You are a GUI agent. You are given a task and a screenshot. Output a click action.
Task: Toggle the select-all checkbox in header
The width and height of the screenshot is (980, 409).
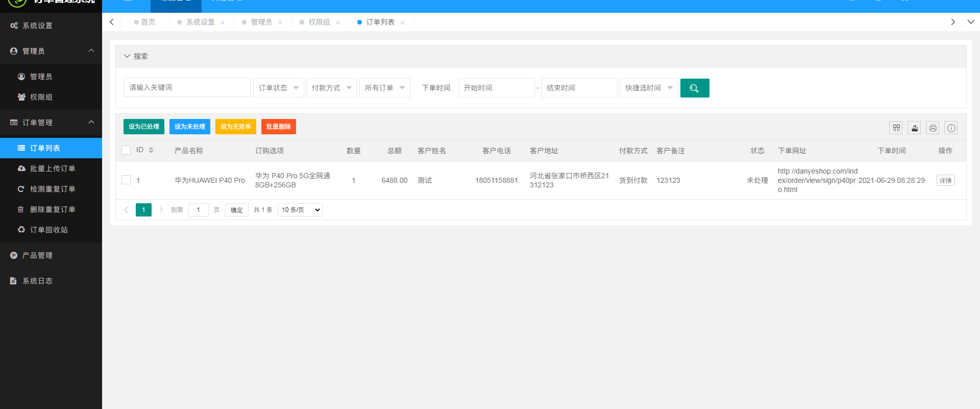(x=126, y=150)
